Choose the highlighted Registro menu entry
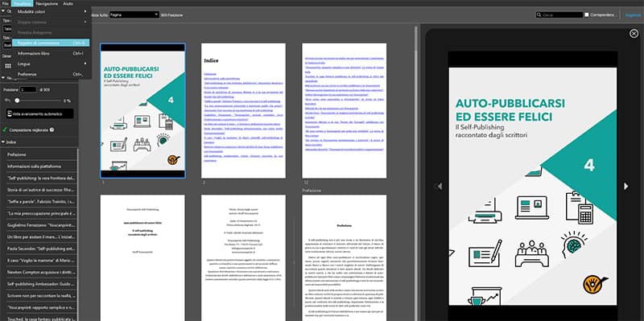Viewport: 644px width, 321px height. [x=52, y=43]
